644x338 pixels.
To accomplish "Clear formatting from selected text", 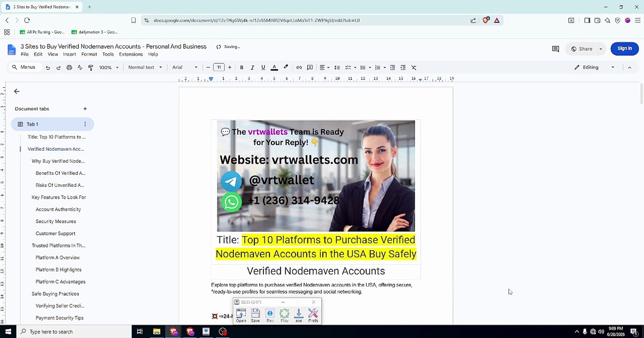I will coord(414,68).
